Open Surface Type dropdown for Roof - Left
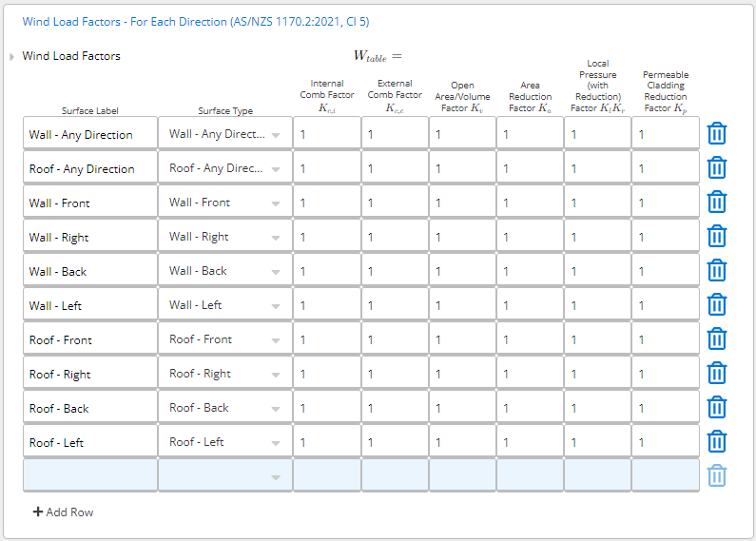 tap(225, 441)
